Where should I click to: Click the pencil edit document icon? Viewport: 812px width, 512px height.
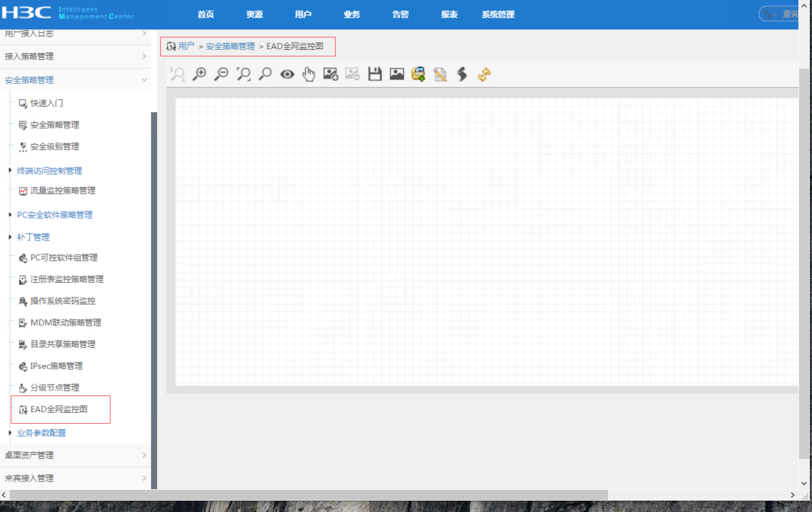440,74
